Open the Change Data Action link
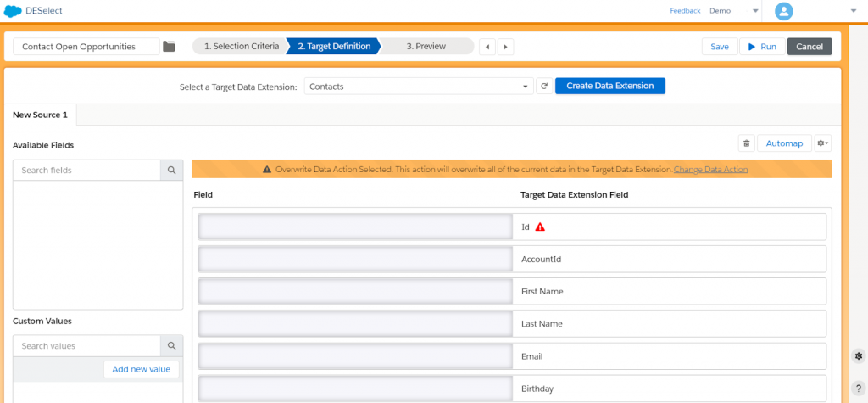868x403 pixels. [711, 170]
